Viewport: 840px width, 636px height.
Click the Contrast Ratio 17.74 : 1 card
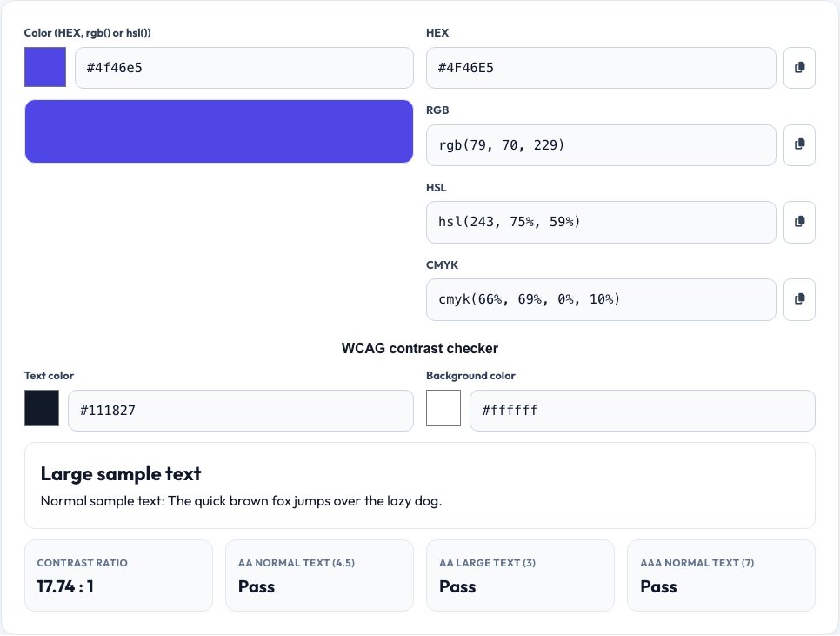(x=118, y=575)
